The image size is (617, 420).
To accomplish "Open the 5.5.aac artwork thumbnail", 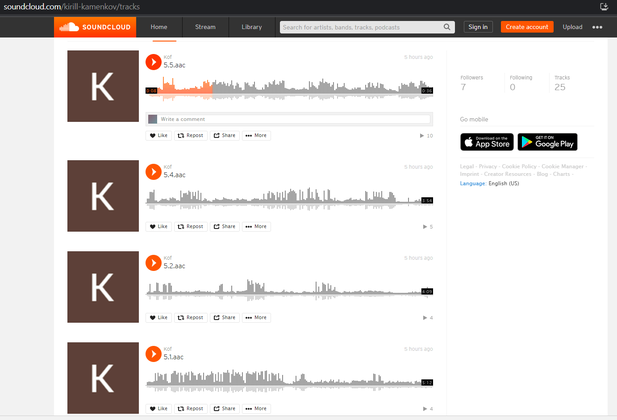I will [103, 86].
